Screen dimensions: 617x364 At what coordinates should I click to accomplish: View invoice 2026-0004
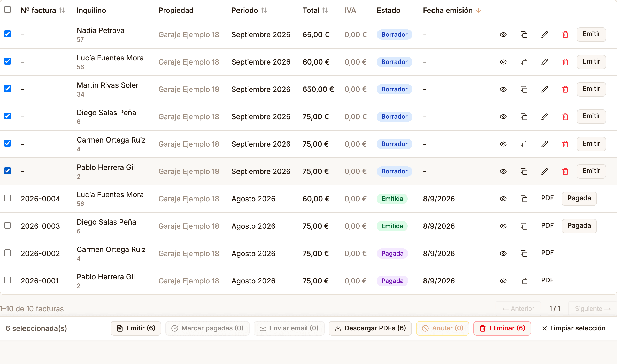503,199
